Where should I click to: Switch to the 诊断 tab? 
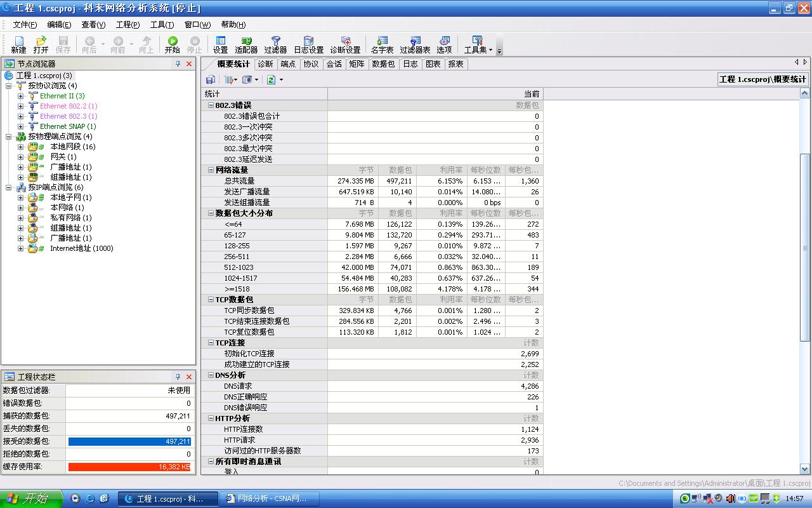click(265, 64)
